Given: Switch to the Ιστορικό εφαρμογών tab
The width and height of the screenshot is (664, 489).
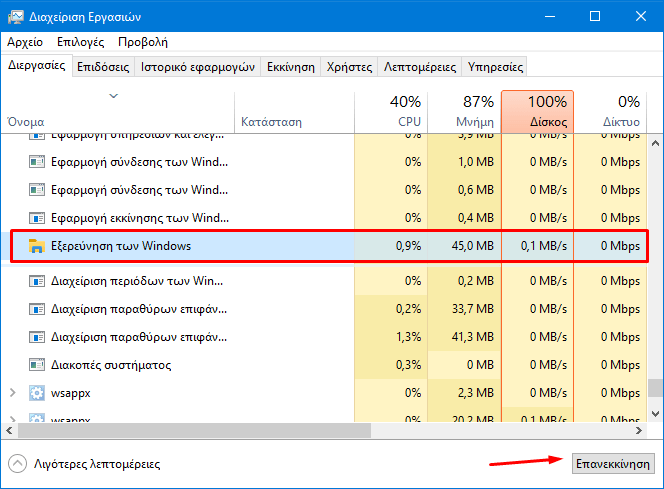Looking at the screenshot, I should pos(198,67).
